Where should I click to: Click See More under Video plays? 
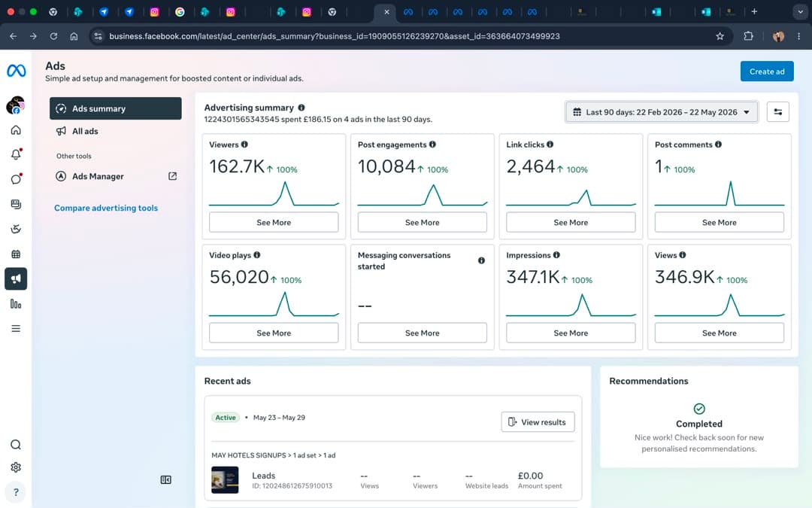274,333
